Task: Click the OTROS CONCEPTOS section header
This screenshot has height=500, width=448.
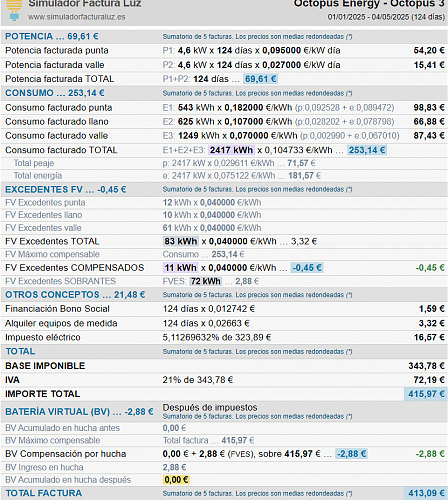Action: click(75, 295)
